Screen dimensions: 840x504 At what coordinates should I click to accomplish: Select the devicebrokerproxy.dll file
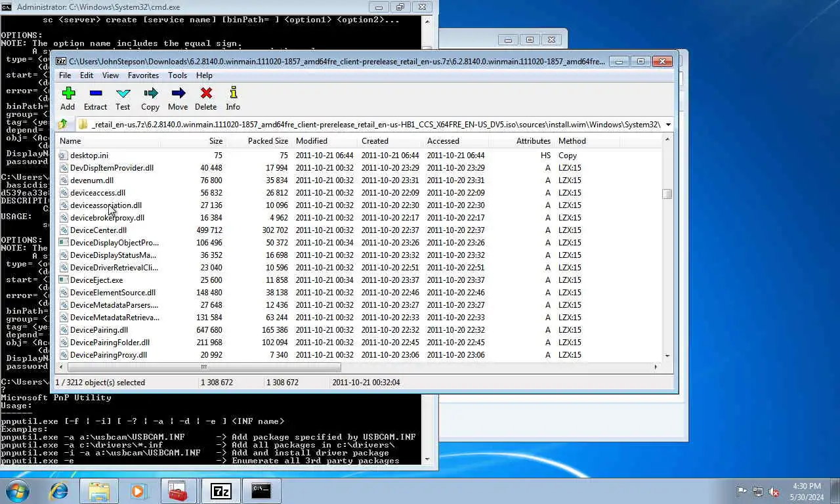click(x=107, y=218)
